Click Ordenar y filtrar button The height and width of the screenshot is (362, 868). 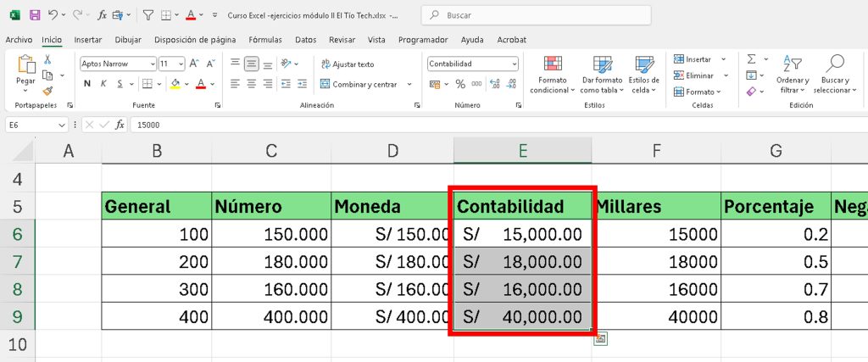point(793,75)
